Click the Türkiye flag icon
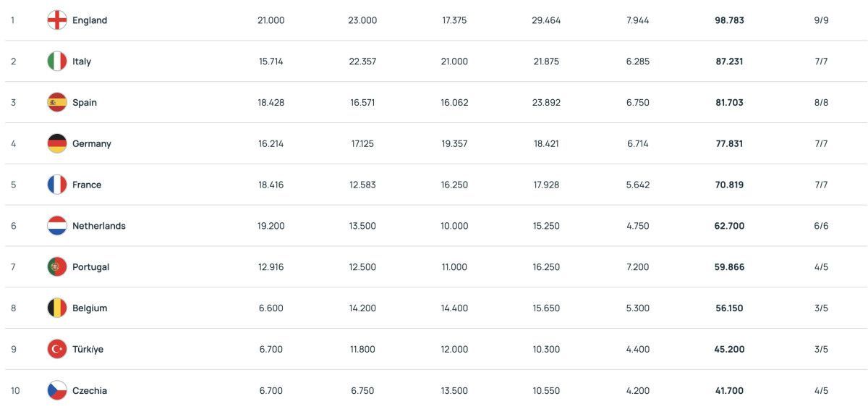The height and width of the screenshot is (417, 868). click(57, 349)
